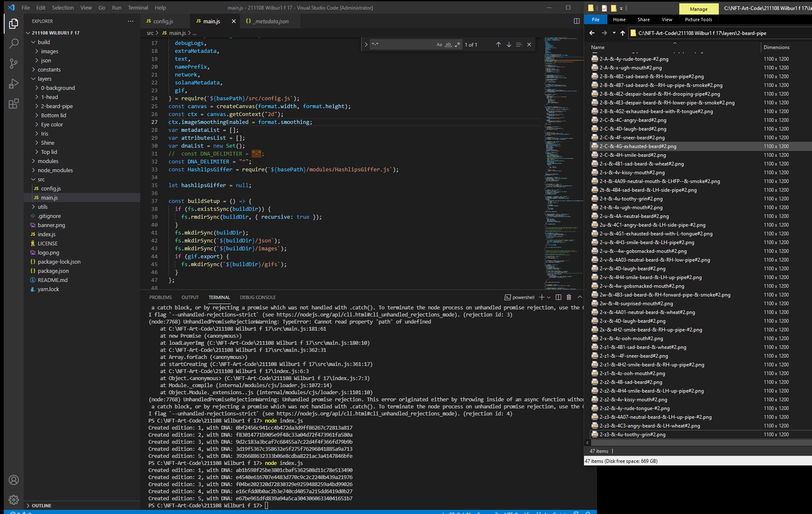Go to next match arrow in find widget
Image resolution: width=812 pixels, height=514 pixels.
click(x=509, y=44)
